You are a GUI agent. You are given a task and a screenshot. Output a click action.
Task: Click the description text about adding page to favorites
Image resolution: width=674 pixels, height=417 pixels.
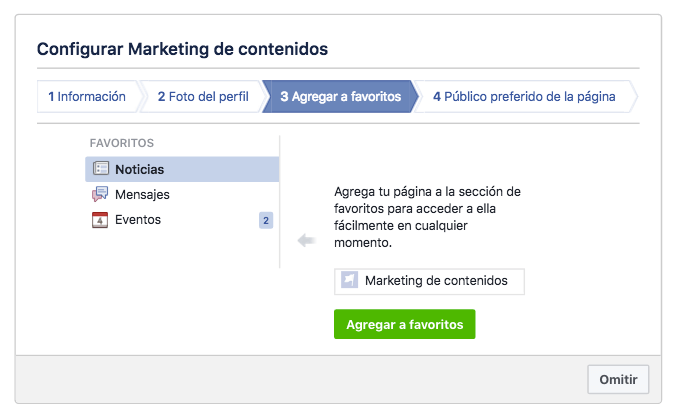click(x=427, y=217)
